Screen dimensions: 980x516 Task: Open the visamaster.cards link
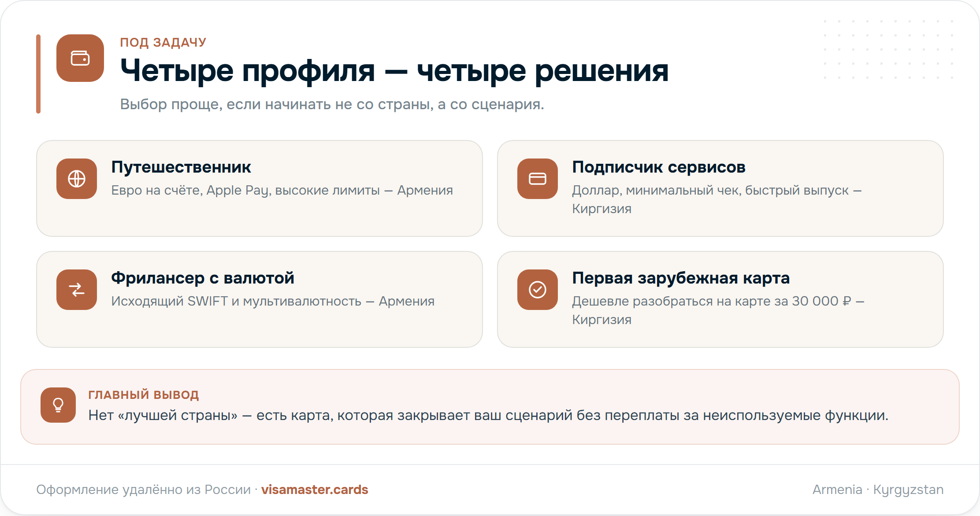(x=315, y=490)
